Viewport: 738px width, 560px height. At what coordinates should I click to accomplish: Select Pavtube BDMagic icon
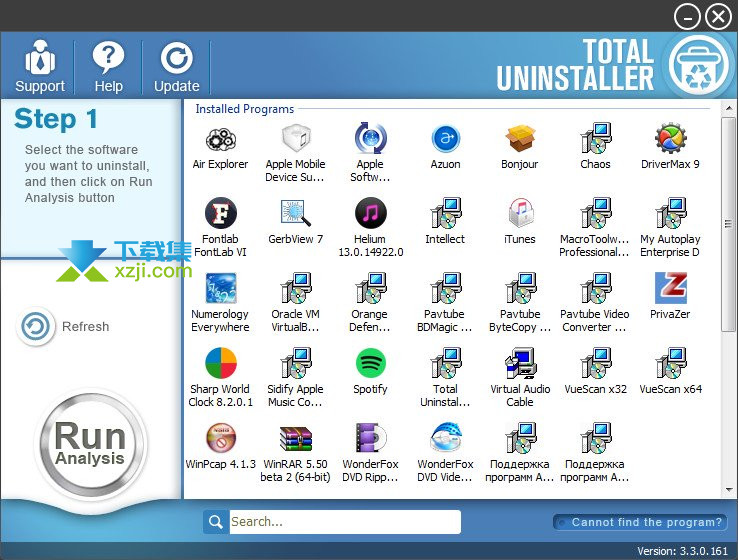click(445, 288)
